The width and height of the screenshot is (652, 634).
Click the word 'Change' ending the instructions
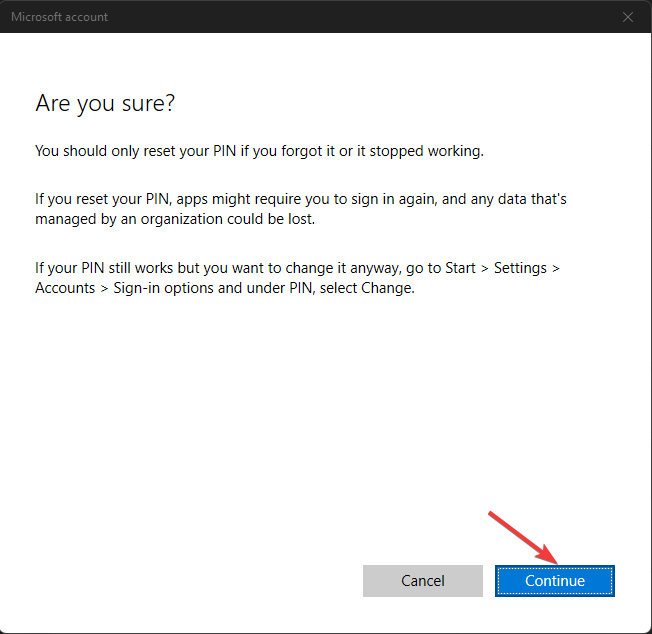coord(388,289)
